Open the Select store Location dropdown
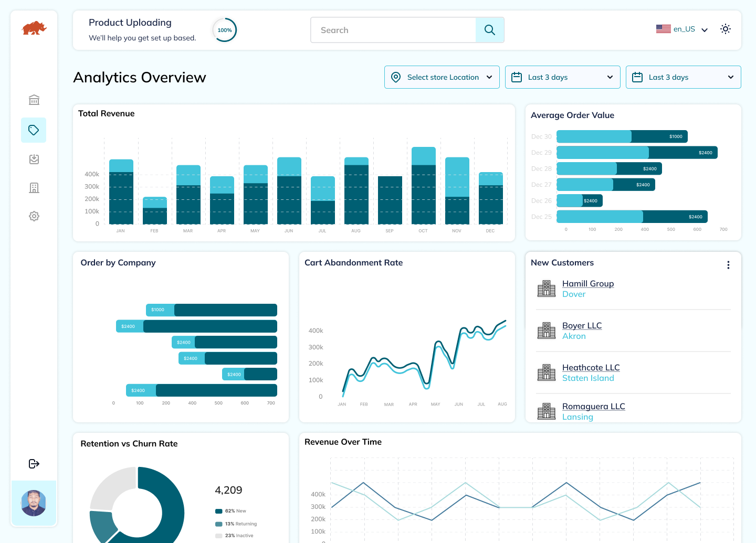The height and width of the screenshot is (543, 756). click(442, 77)
